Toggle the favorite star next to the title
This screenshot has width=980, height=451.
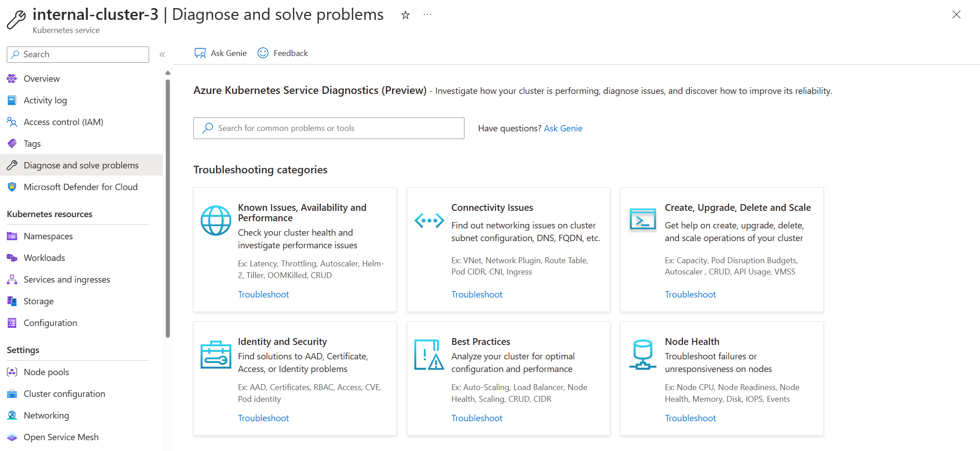pos(405,14)
